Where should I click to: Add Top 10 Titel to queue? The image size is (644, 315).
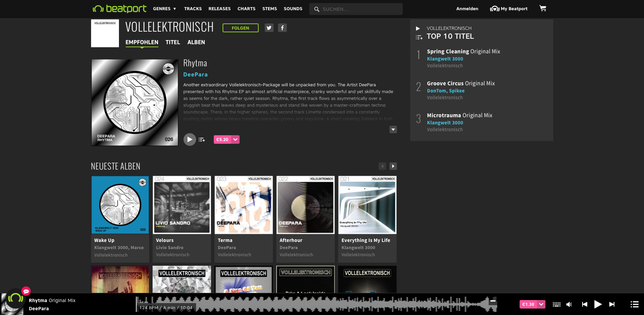419,37
